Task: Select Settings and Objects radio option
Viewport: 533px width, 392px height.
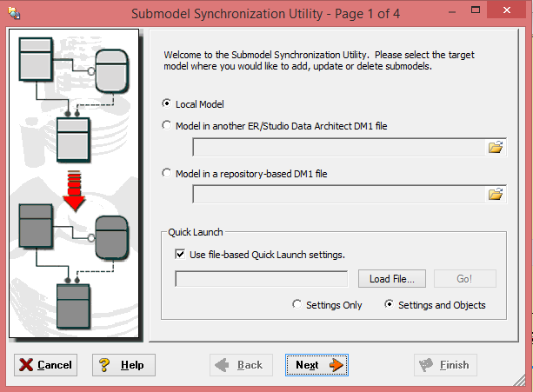Action: coord(389,304)
